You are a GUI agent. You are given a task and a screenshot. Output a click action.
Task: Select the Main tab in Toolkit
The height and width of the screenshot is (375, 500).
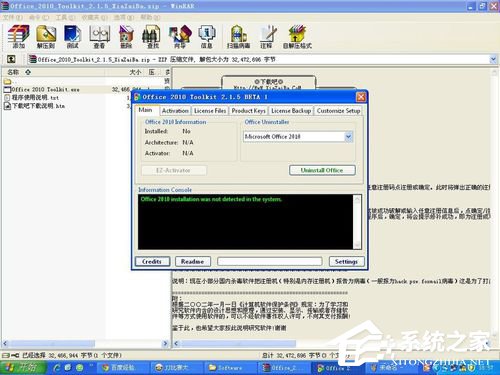tap(145, 110)
